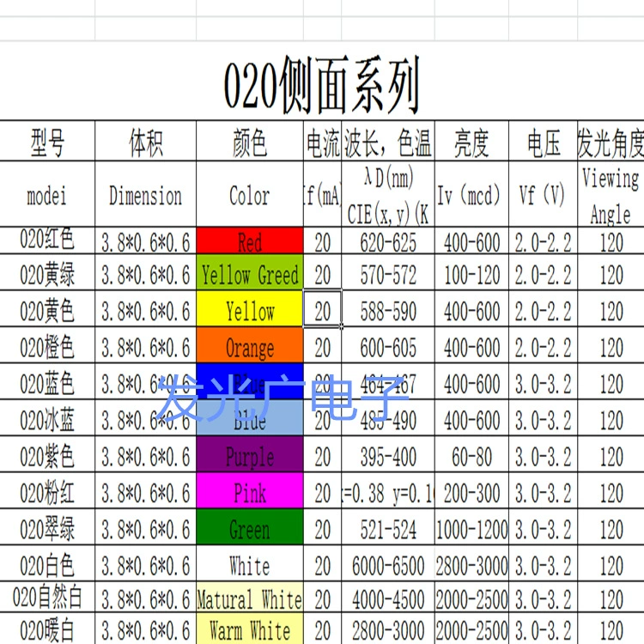Select the 020紫色 model cell

pyautogui.click(x=47, y=454)
